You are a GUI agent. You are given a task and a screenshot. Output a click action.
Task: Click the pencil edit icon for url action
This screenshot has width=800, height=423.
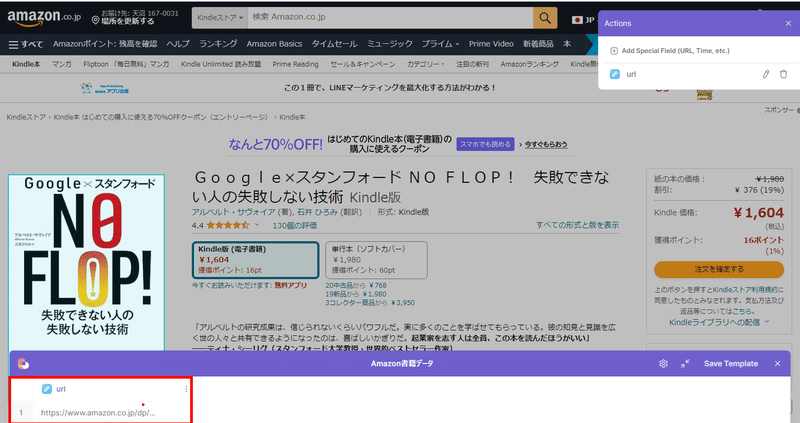(x=766, y=74)
